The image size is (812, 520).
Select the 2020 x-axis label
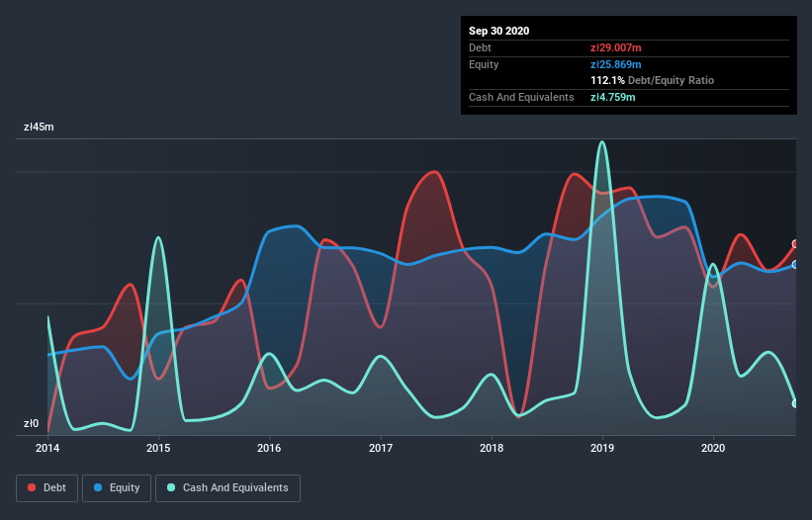713,448
